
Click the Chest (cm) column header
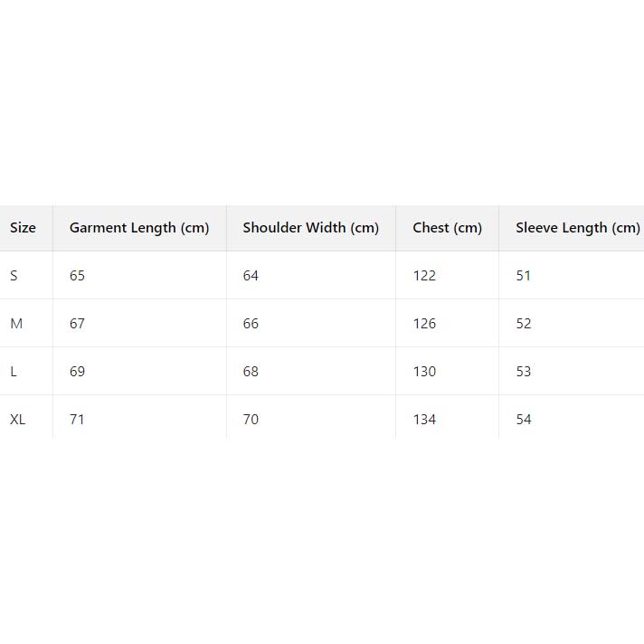[447, 228]
